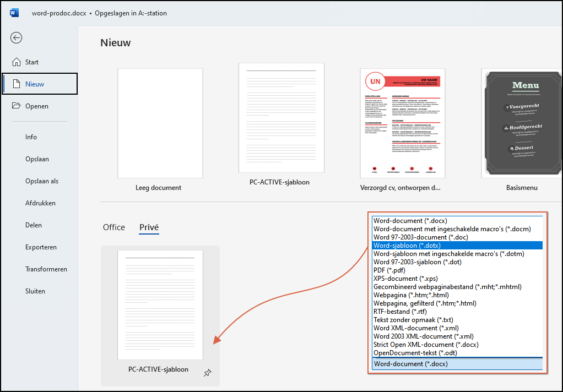Choose Webpagina, gefilterd option
The image size is (563, 392).
[457, 303]
